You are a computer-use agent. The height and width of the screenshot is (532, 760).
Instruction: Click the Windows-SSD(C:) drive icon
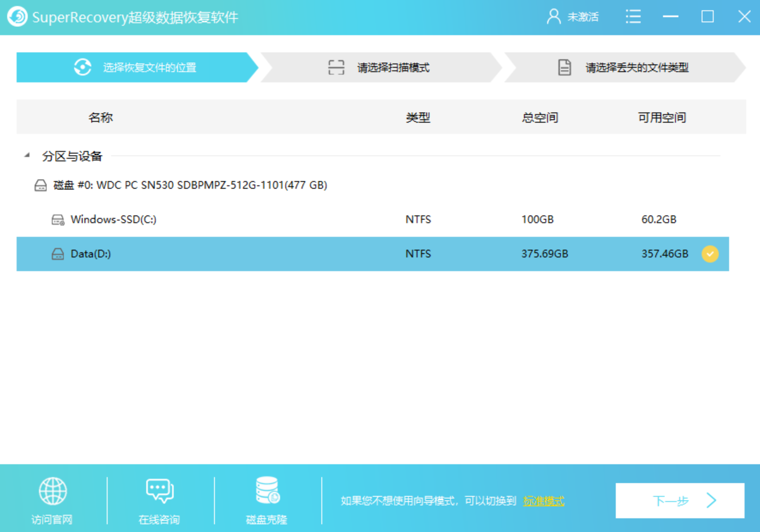tap(58, 220)
